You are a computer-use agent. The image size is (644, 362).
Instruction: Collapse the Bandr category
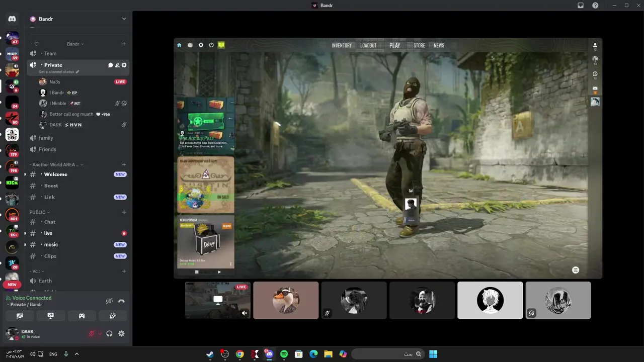tap(75, 44)
